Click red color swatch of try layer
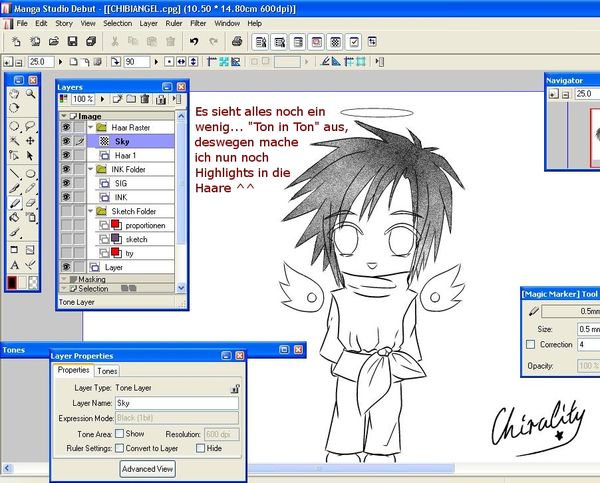600x483 pixels. click(x=116, y=252)
